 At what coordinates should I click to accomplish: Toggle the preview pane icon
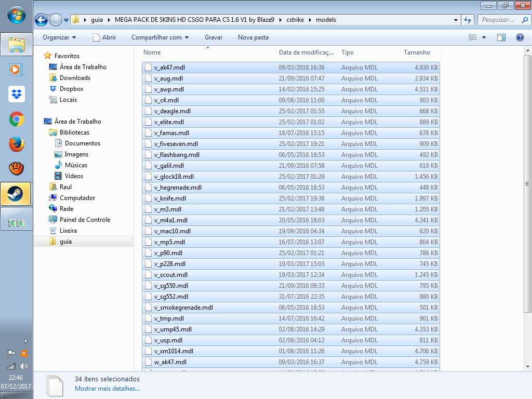point(501,37)
